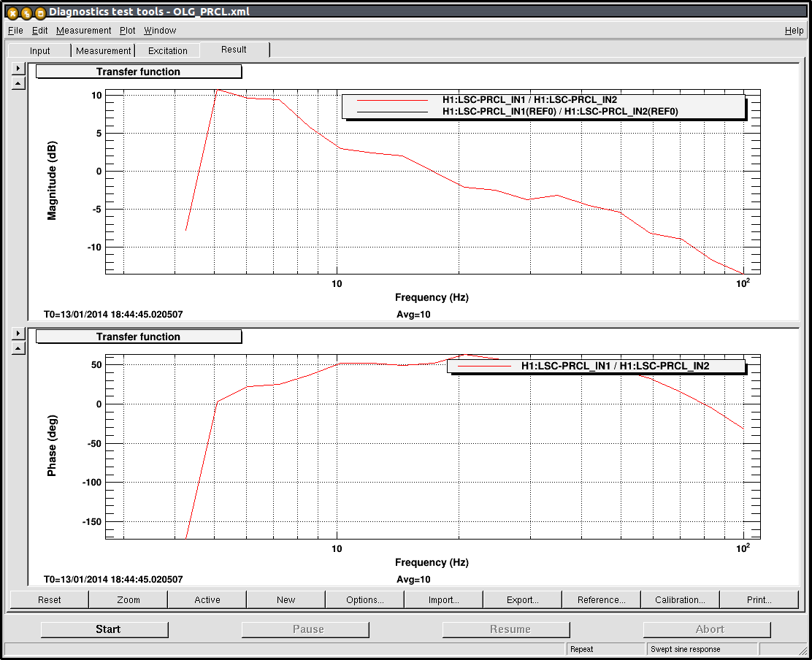Switch to the Input tab

pos(40,50)
